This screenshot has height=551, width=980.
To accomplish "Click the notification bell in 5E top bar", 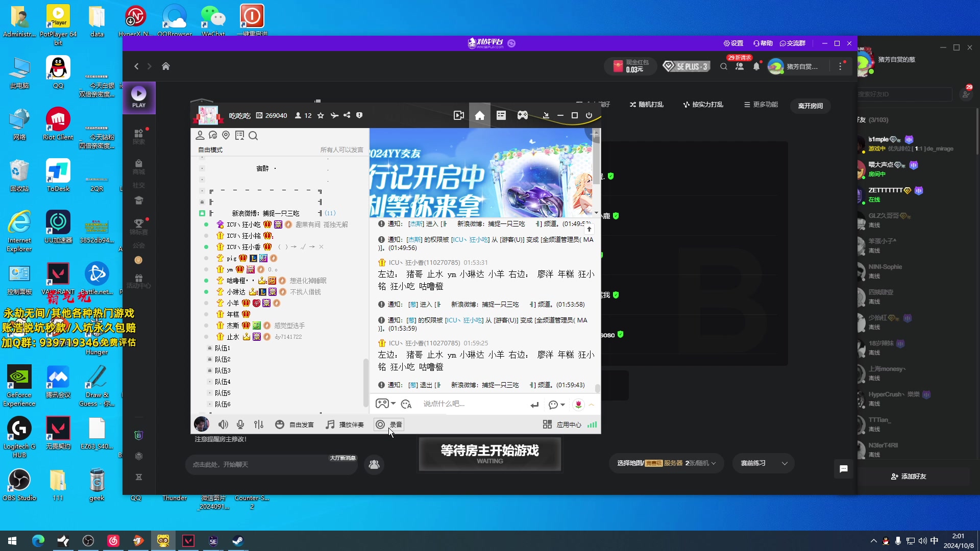I will pos(756,66).
